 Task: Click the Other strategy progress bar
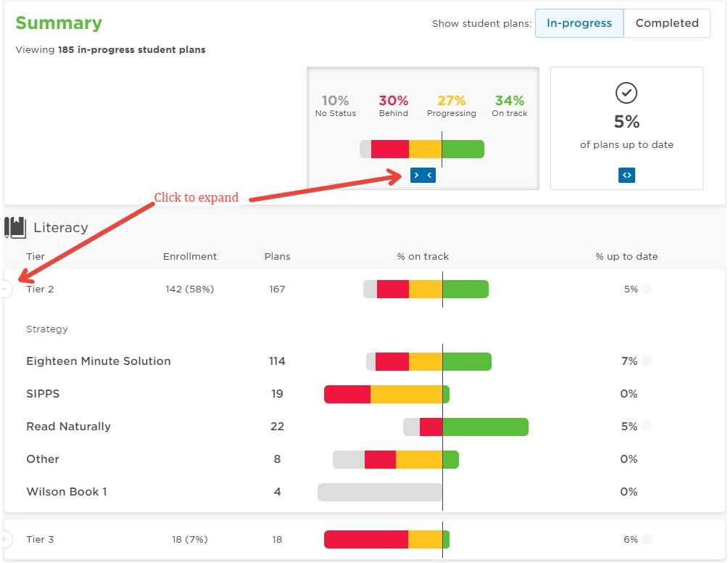tap(396, 459)
